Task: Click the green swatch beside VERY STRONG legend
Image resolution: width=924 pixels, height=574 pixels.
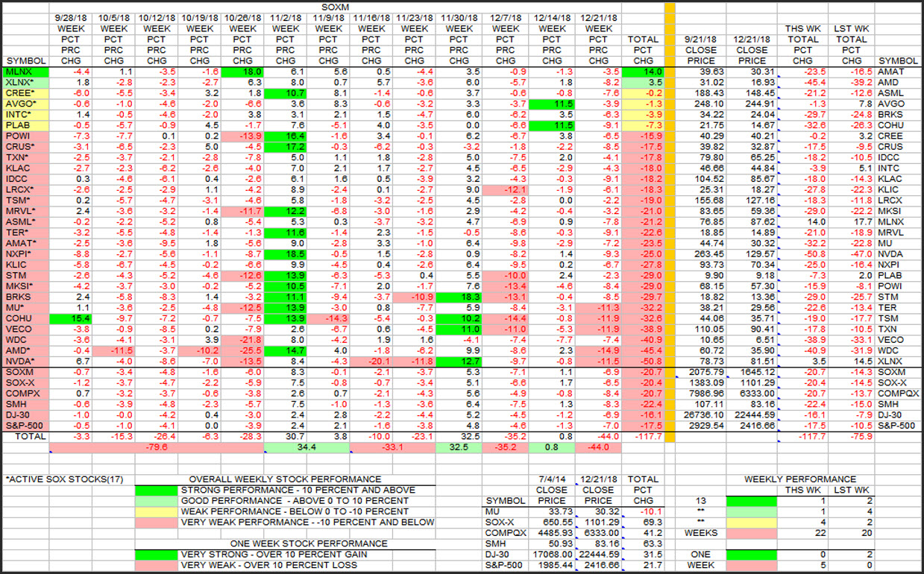Action: coord(157,555)
